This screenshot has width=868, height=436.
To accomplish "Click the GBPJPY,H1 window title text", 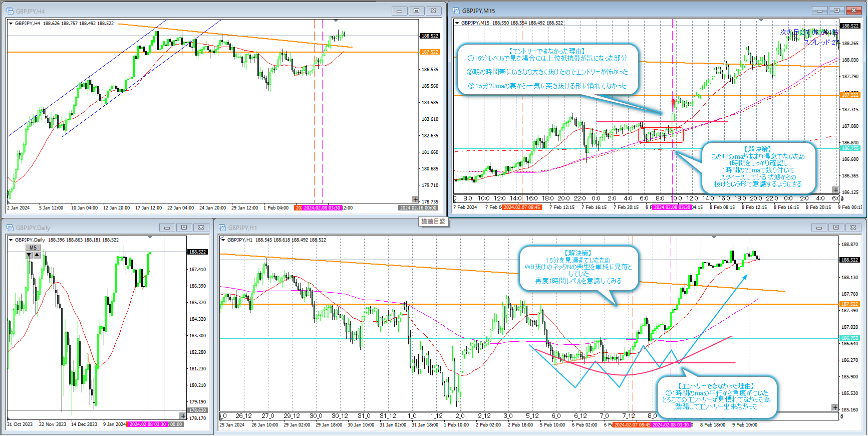I will tap(242, 228).
